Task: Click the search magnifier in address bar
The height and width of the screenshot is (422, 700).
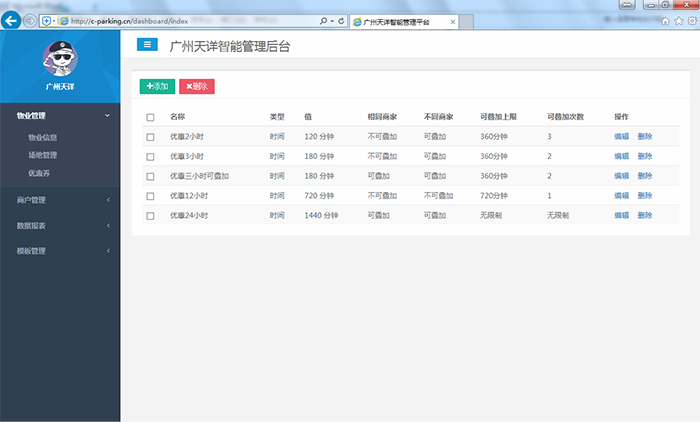Action: [323, 21]
